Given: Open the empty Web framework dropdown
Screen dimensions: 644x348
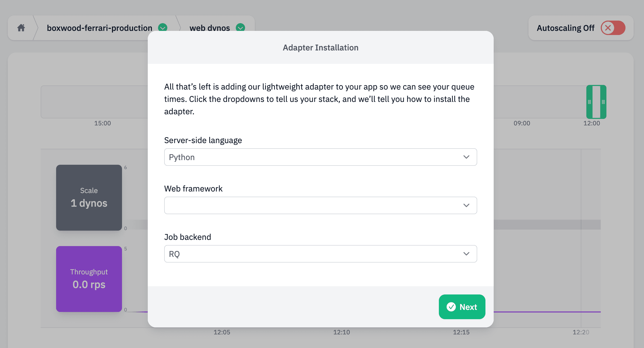Looking at the screenshot, I should click(x=320, y=205).
